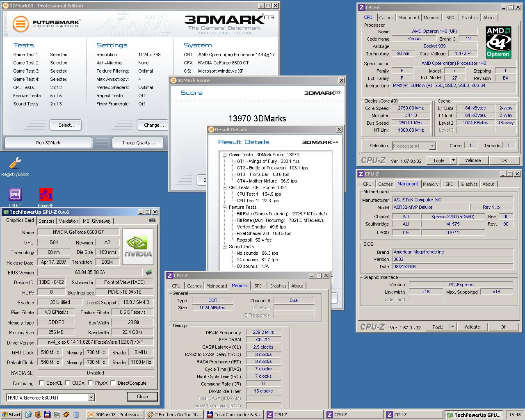Screen dimensions: 525x420
Task: Click the BIOS save chip icon in GPU-Z
Action: pos(149,272)
